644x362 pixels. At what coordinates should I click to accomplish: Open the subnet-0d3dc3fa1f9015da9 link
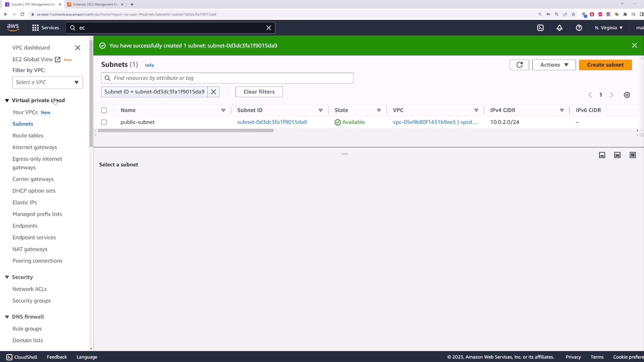coord(272,122)
